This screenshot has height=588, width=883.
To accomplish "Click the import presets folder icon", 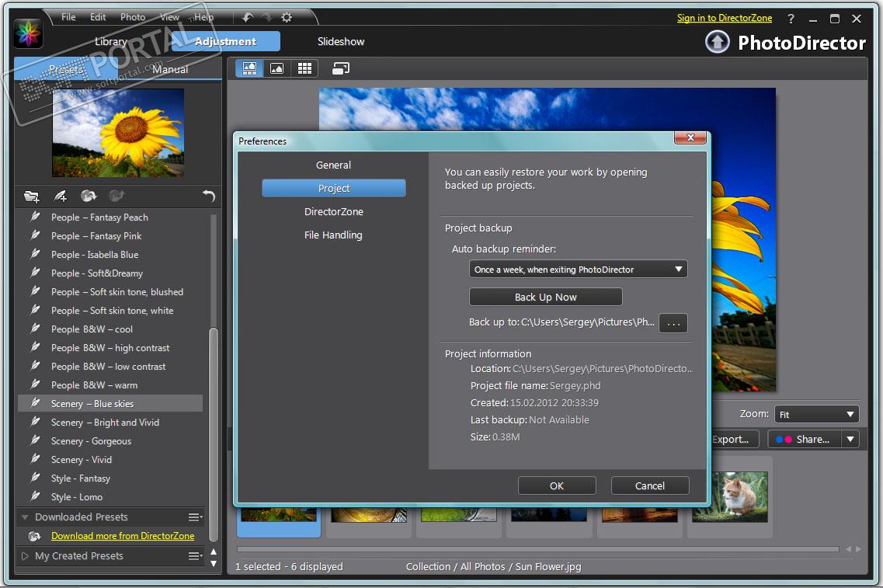I will (32, 196).
